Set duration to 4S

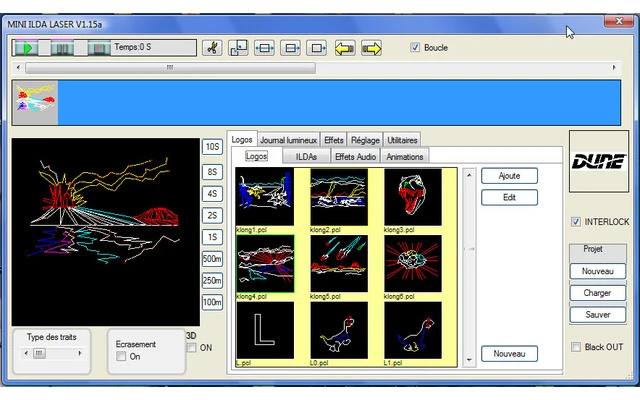(212, 193)
